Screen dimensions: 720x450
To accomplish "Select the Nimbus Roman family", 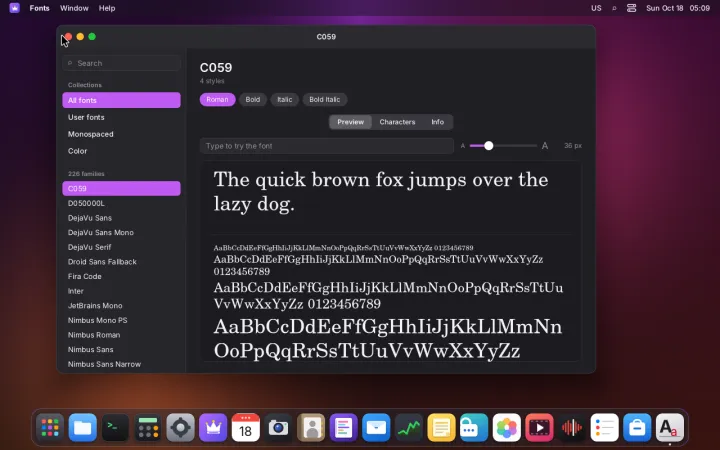I will click(121, 335).
